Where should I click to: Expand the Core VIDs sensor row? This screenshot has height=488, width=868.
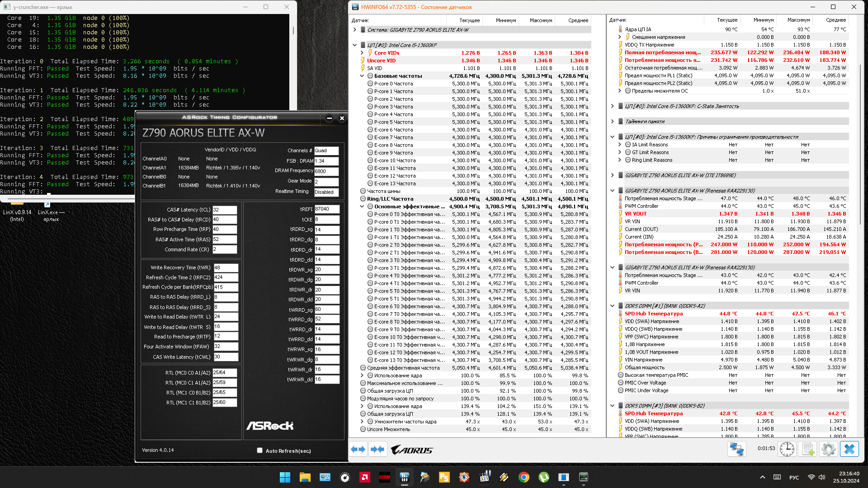(362, 53)
